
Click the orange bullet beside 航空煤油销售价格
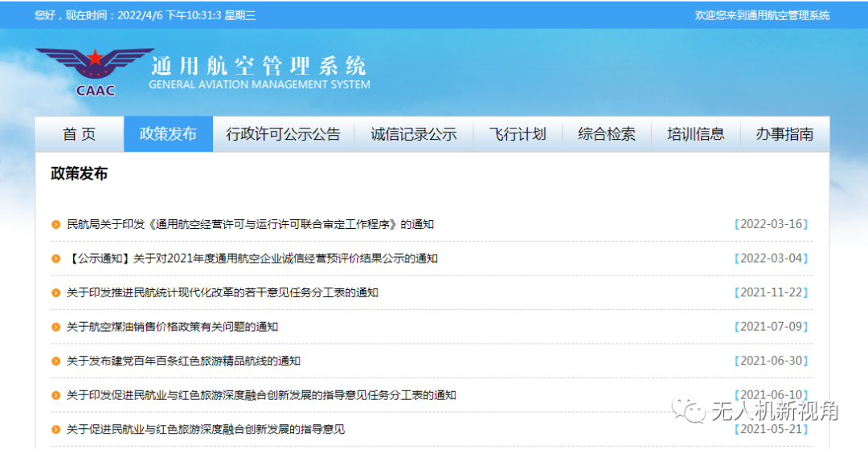point(55,328)
